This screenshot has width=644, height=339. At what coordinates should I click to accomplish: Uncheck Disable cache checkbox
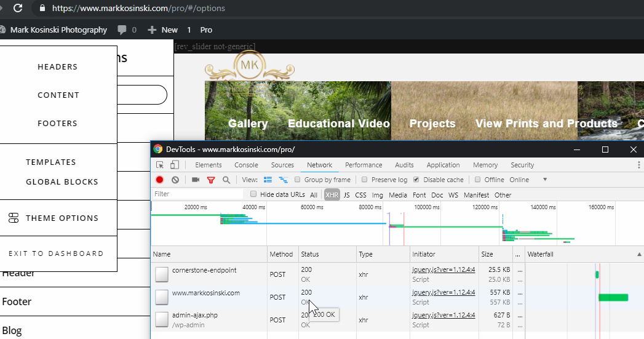(416, 180)
